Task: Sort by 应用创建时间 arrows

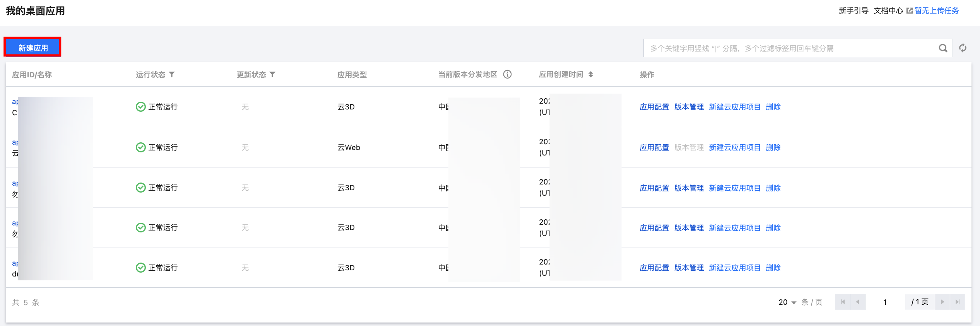Action: (x=591, y=74)
